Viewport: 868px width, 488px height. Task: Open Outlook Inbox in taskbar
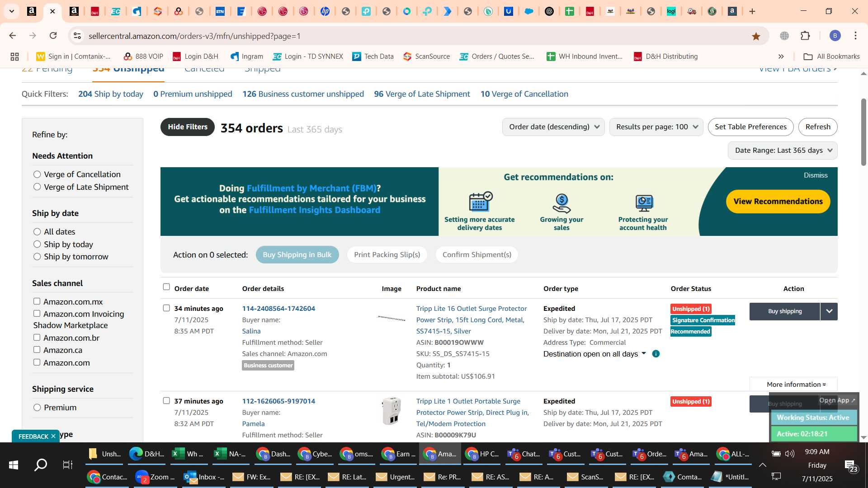[x=204, y=477]
